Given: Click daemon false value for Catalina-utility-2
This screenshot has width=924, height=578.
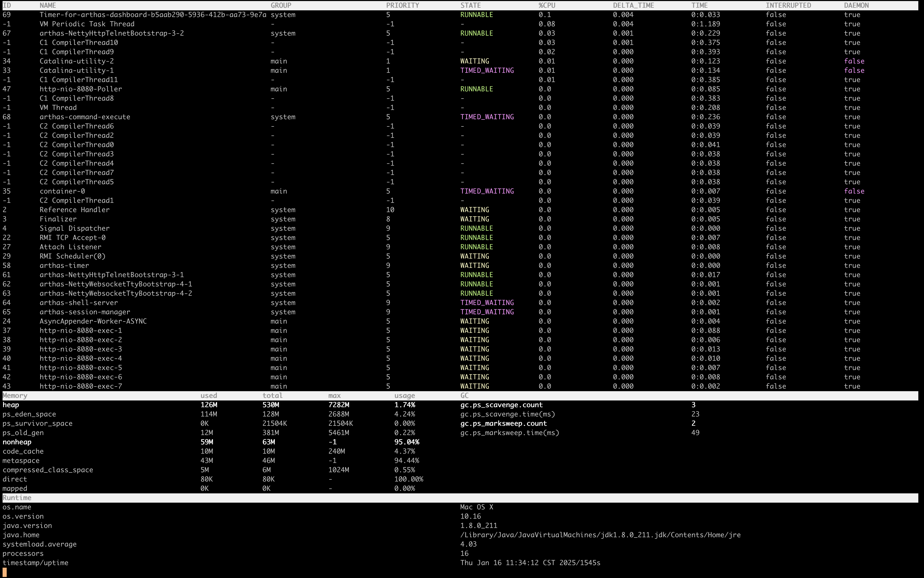Looking at the screenshot, I should (854, 61).
